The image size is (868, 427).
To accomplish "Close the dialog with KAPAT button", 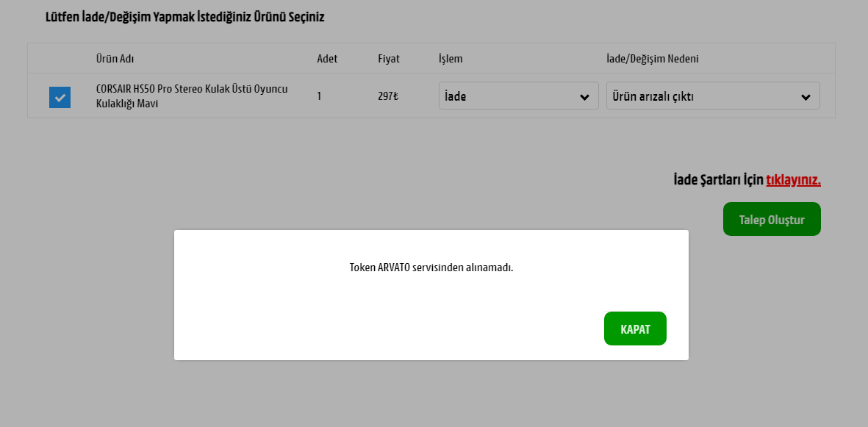I will click(x=635, y=329).
